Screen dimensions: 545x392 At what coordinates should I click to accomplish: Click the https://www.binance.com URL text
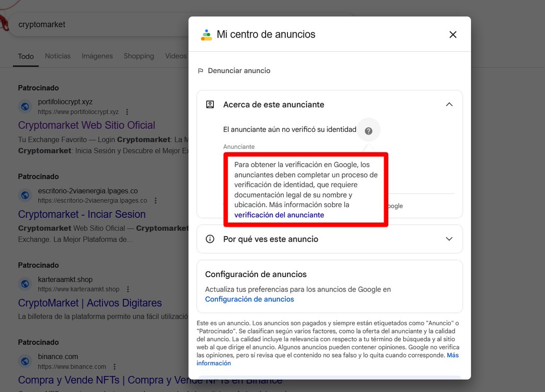point(72,366)
